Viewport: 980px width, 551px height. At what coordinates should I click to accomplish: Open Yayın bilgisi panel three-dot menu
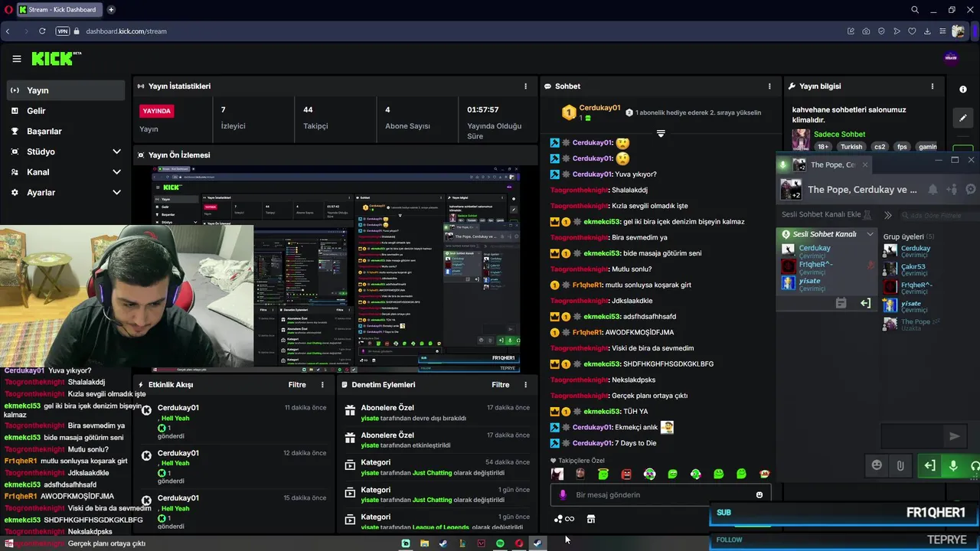pyautogui.click(x=932, y=86)
